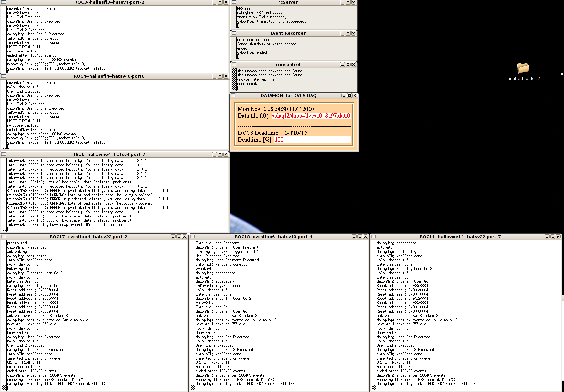Viewport: 564px width, 392px height.
Task: Open window menu icon of ROC14 terminal
Action: [x=373, y=237]
